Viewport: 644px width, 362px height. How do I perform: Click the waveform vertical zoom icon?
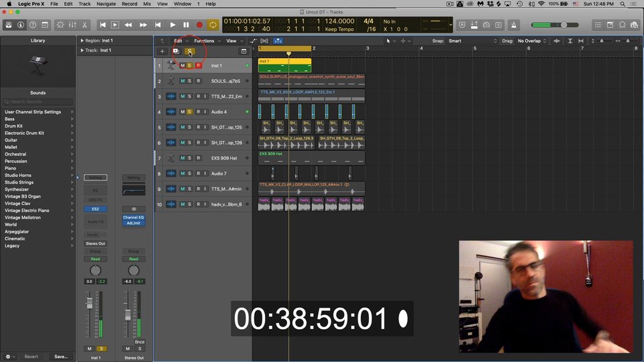[x=557, y=41]
